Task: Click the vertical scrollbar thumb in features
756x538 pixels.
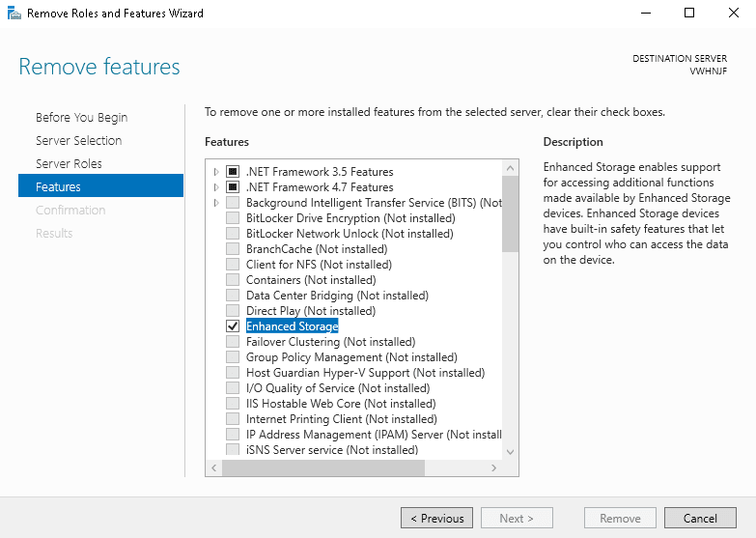Action: (x=510, y=213)
